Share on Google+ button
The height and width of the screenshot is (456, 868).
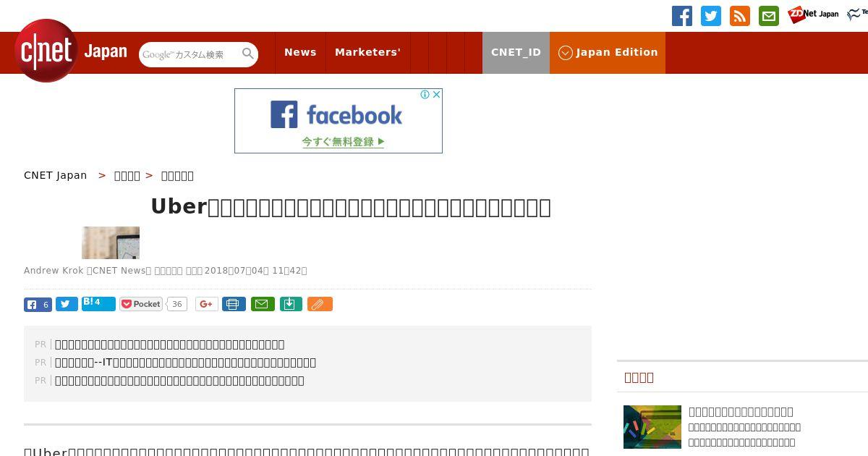click(206, 304)
